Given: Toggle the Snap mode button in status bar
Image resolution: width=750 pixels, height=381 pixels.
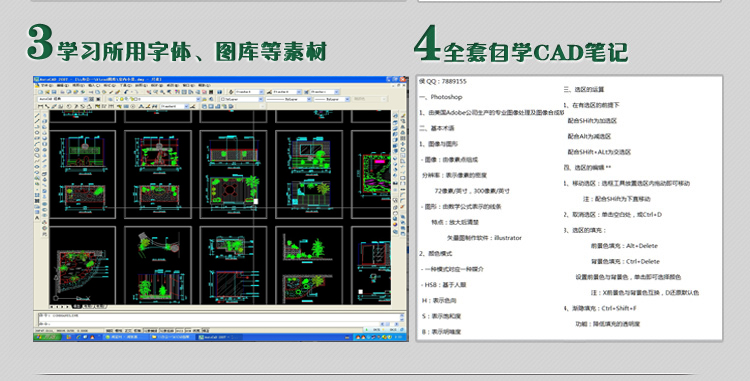Looking at the screenshot, I should coord(109,330).
